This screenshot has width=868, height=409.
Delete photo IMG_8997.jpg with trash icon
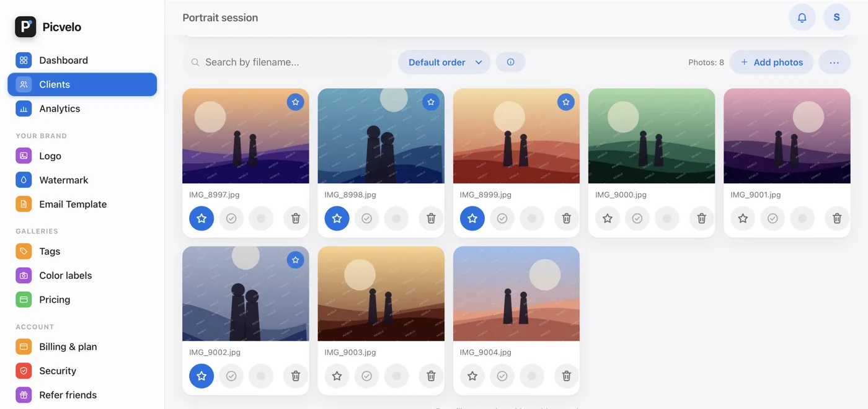click(x=296, y=218)
